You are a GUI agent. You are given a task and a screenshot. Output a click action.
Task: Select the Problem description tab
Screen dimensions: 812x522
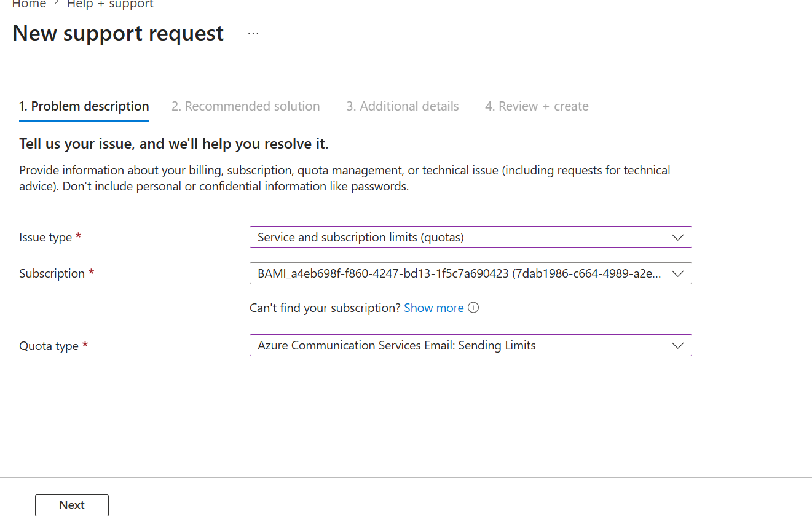click(x=84, y=106)
